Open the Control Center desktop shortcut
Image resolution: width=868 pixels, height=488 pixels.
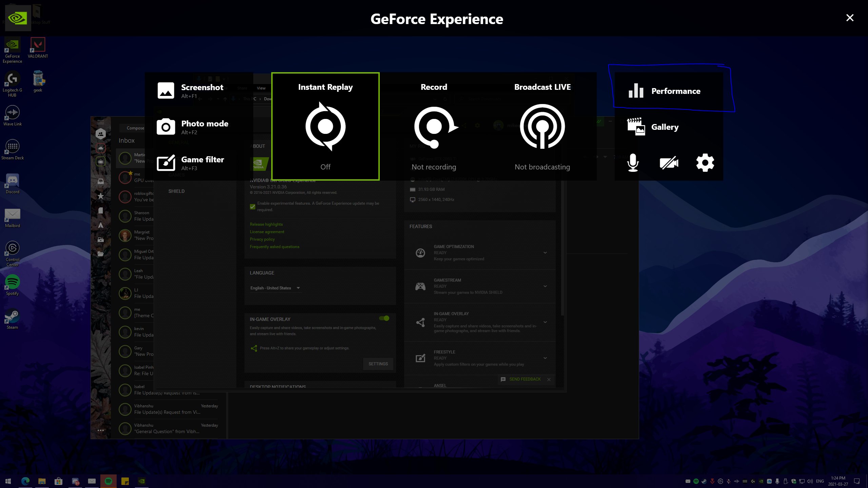(13, 253)
